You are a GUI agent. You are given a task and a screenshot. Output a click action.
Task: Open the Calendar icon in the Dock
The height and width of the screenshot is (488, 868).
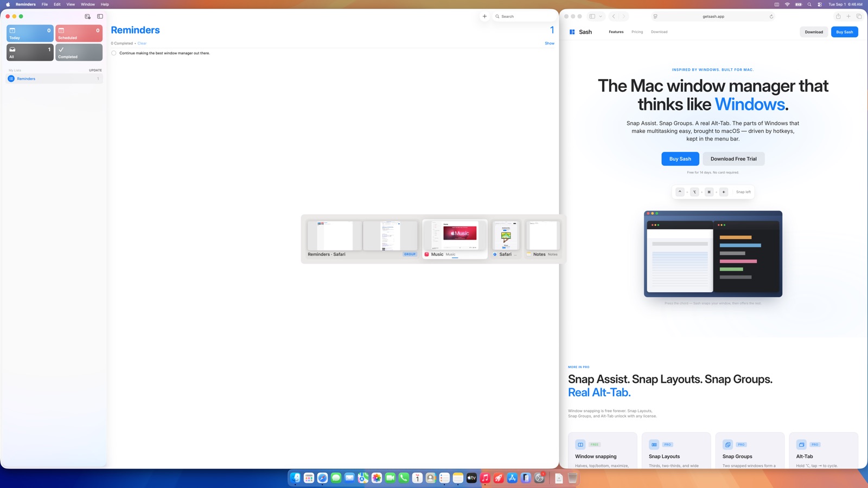point(417,478)
